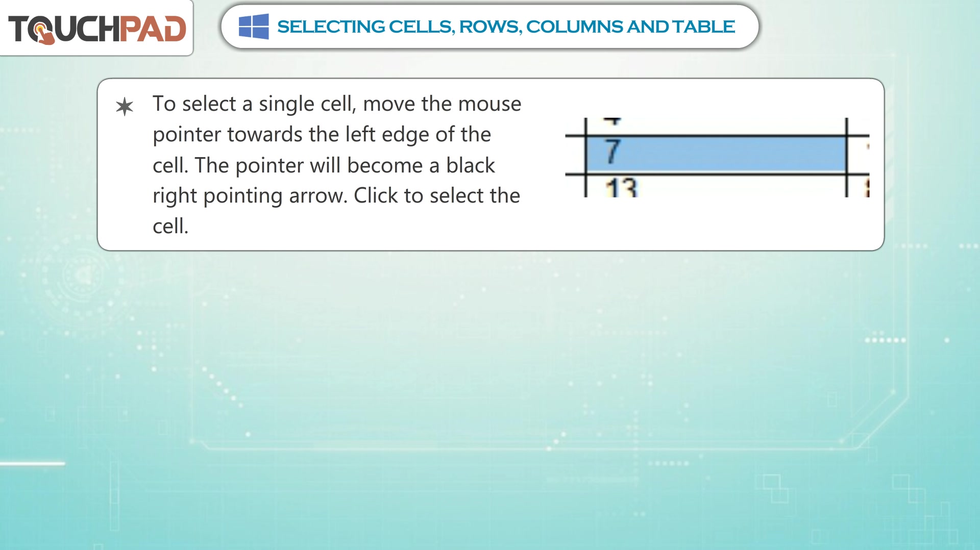Click the Windows logo icon in title

tap(254, 27)
